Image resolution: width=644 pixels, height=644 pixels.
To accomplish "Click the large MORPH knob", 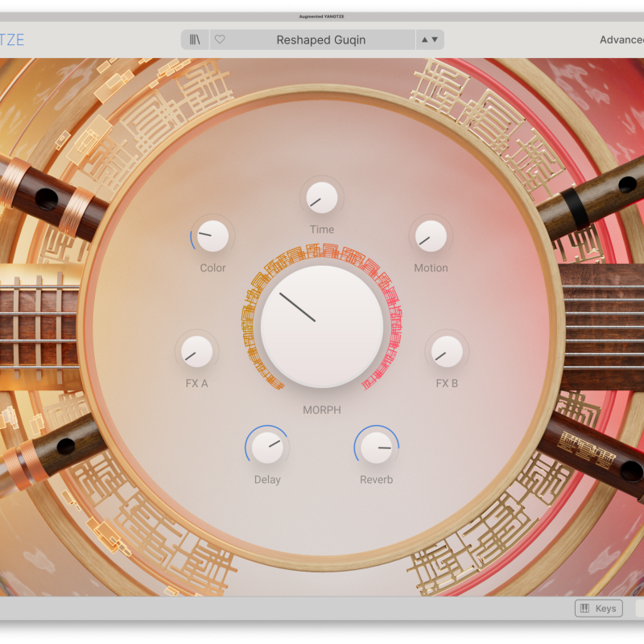I will point(322,326).
